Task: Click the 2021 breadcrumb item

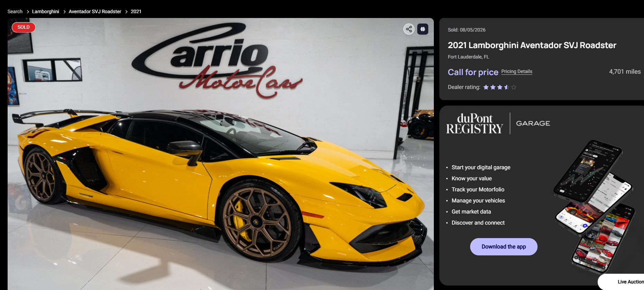Action: [136, 11]
